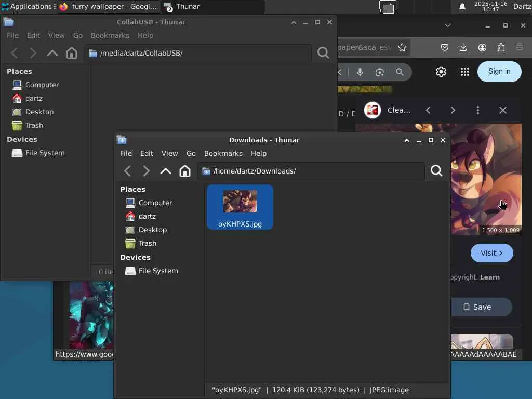The width and height of the screenshot is (532, 399).
Task: Switch to Firefox furry wallpaper taskbar item
Action: click(108, 6)
